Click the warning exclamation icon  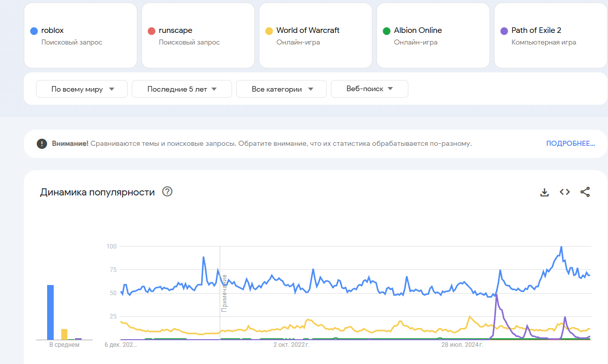(x=42, y=144)
